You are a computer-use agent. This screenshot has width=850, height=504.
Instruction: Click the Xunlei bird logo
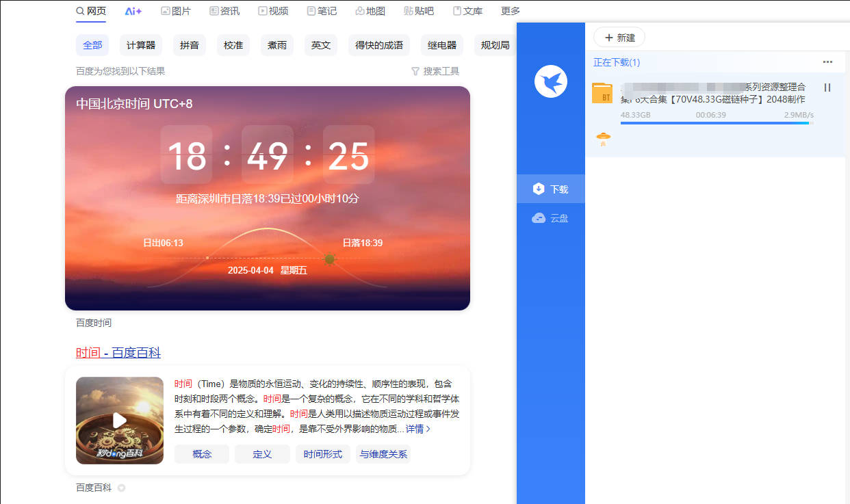point(550,81)
